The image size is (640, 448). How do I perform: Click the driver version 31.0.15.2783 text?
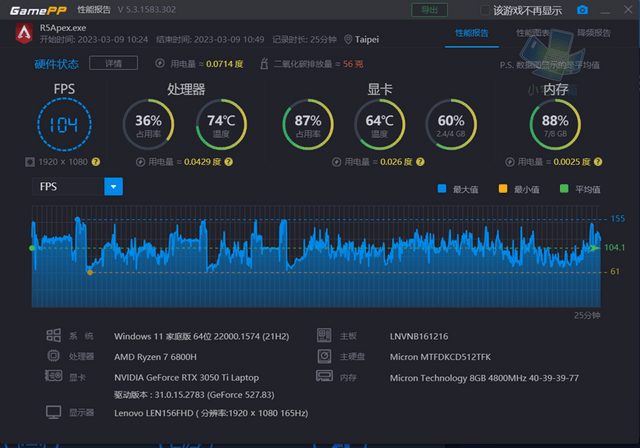tap(194, 395)
